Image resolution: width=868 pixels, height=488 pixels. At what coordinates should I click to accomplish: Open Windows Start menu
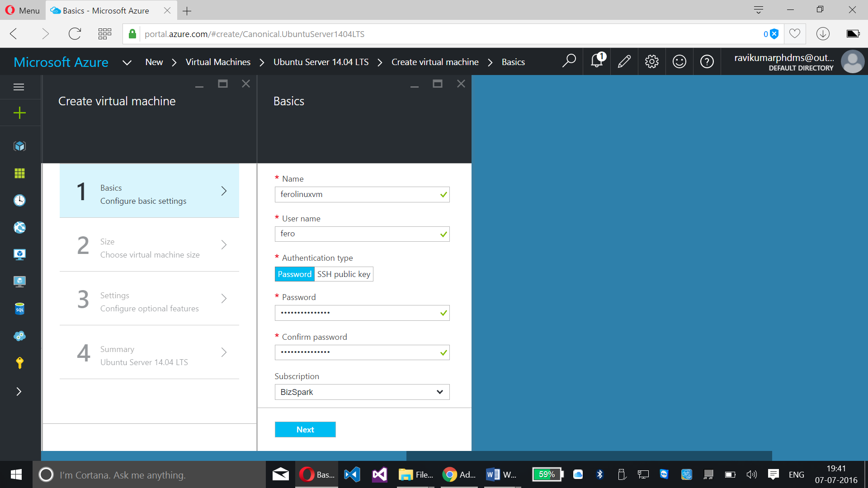click(x=16, y=474)
